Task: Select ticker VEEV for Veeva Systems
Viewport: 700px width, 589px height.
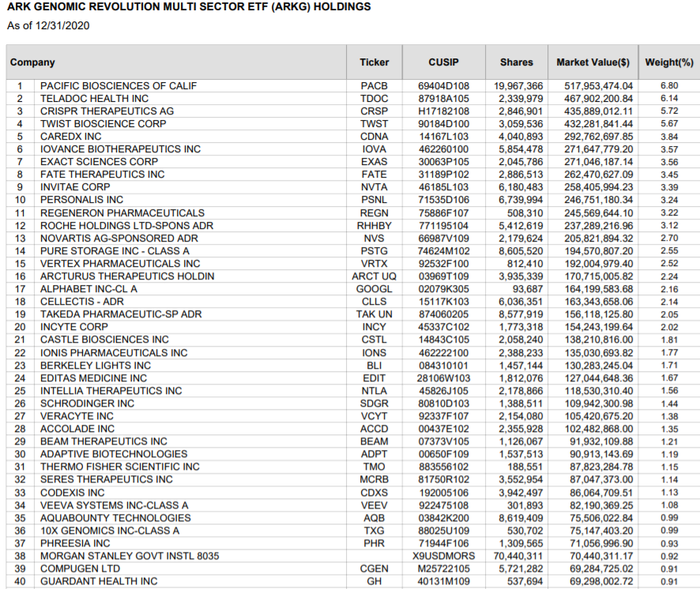Action: 374,505
